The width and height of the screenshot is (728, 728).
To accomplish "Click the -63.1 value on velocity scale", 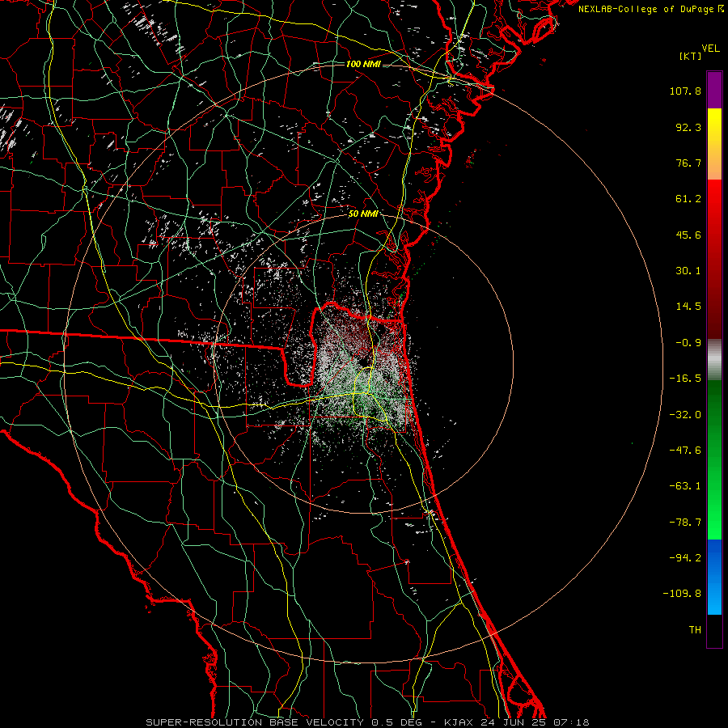I will click(685, 486).
